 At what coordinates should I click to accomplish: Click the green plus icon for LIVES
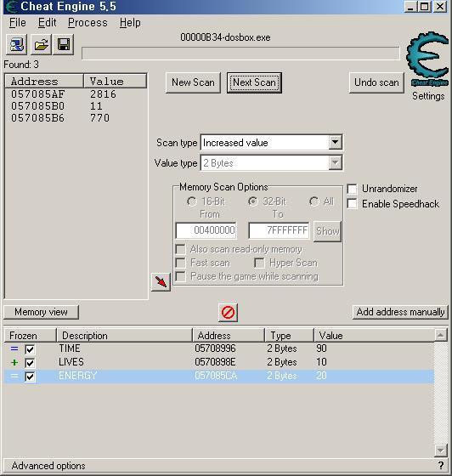[14, 362]
